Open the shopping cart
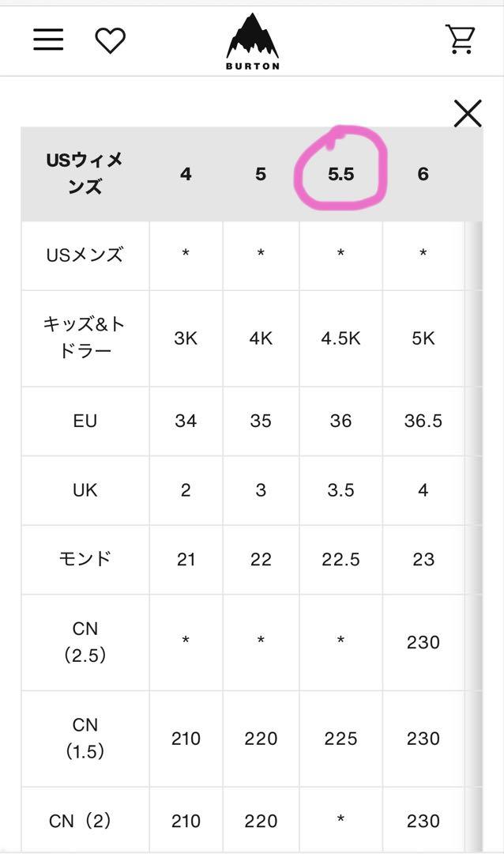 [x=461, y=40]
